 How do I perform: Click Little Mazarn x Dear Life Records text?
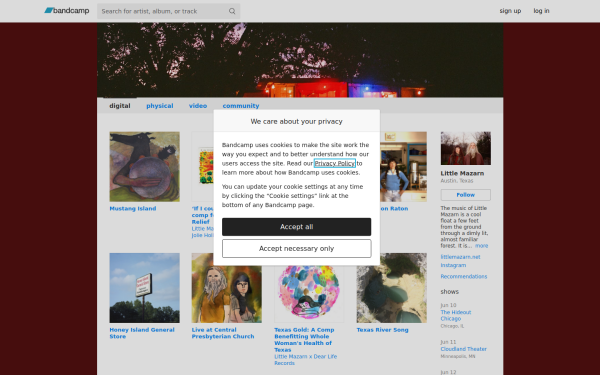[x=306, y=360]
